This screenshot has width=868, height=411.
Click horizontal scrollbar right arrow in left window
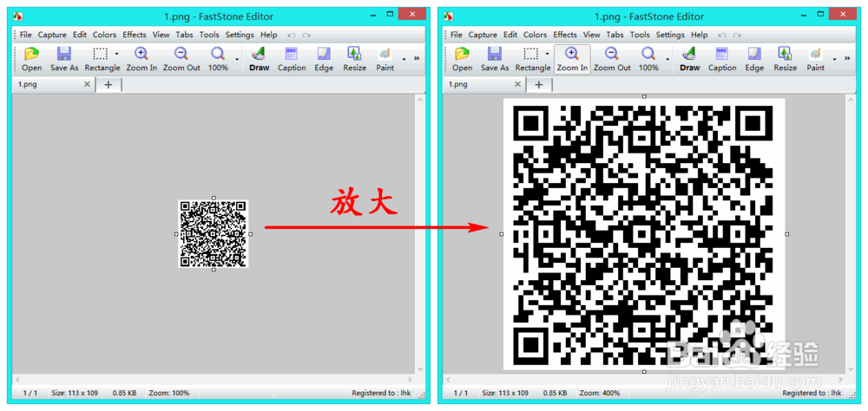pyautogui.click(x=411, y=380)
